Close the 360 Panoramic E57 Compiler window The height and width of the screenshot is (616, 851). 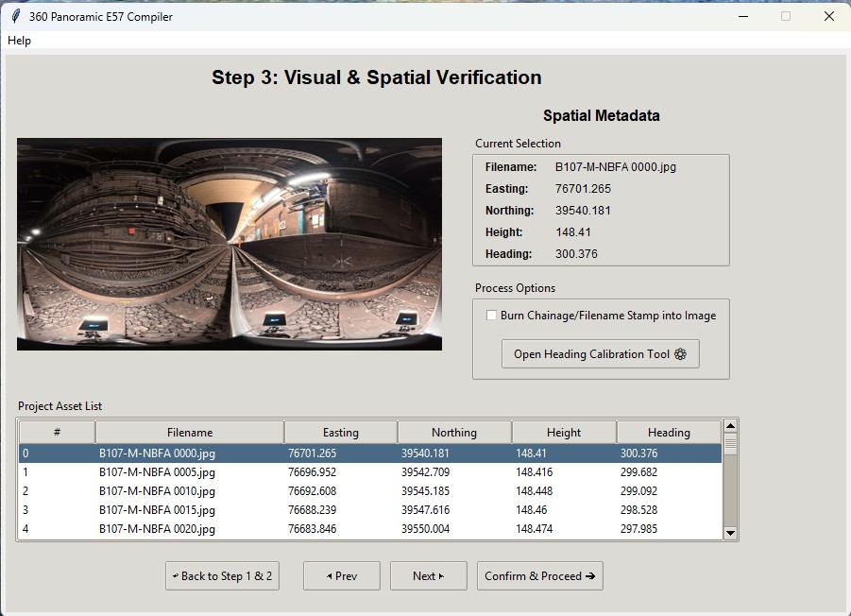coord(829,16)
